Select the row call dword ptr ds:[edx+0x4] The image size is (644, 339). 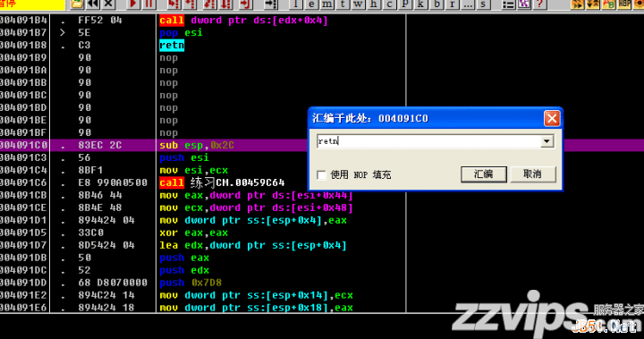point(243,21)
